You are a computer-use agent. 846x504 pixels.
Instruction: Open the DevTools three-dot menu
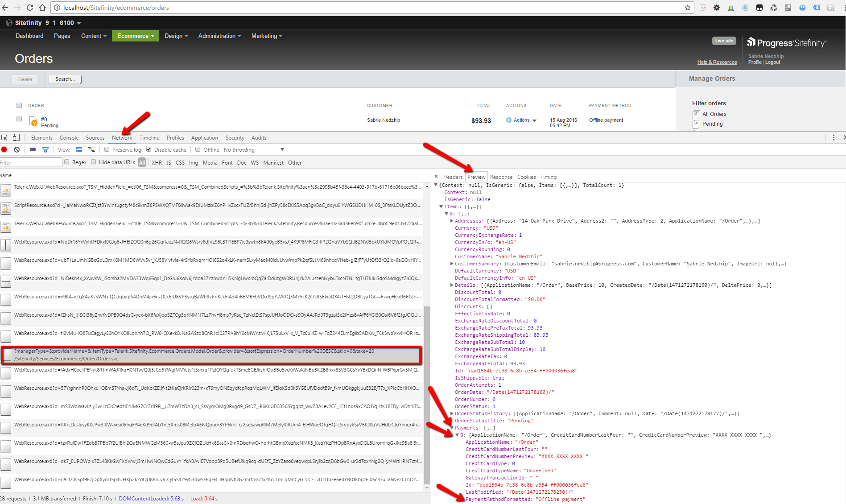pyautogui.click(x=834, y=138)
